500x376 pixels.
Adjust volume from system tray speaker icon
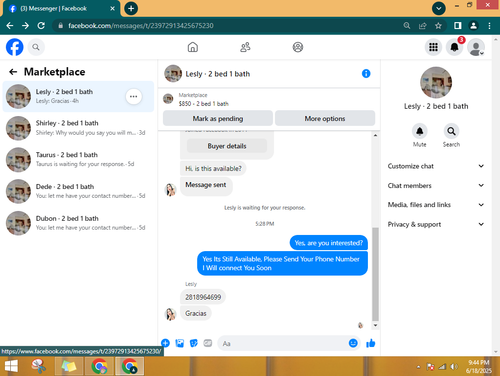click(x=453, y=367)
